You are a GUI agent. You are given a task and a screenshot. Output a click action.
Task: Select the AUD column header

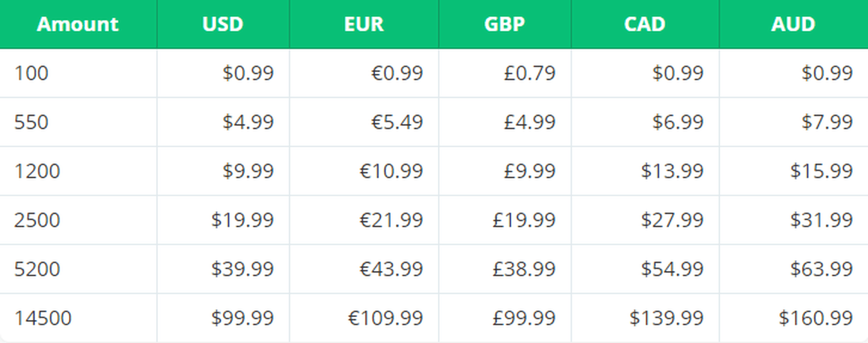pyautogui.click(x=794, y=24)
